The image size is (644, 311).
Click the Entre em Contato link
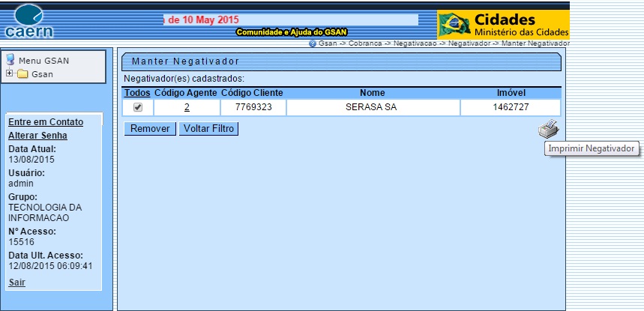click(45, 122)
